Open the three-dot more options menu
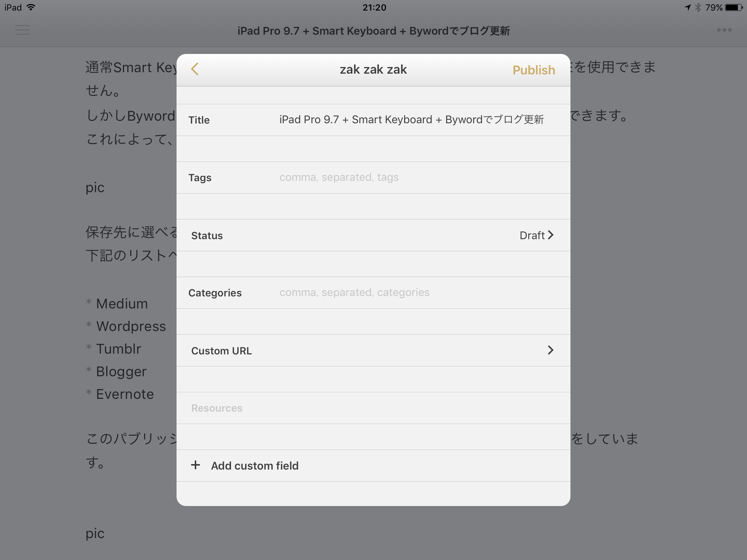747x560 pixels. (x=724, y=30)
